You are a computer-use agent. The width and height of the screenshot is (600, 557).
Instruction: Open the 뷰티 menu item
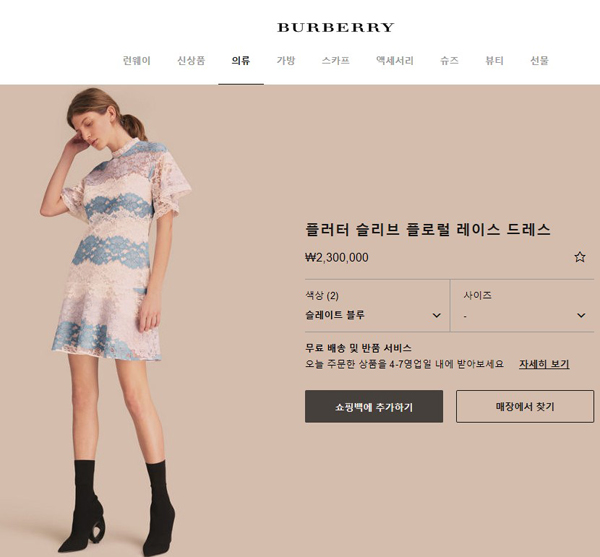[494, 60]
